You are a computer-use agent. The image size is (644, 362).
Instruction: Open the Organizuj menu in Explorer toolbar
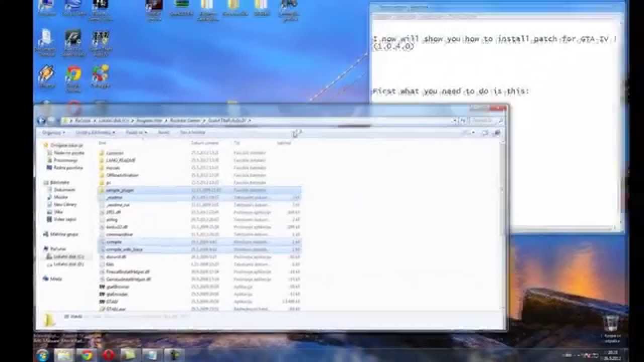[x=53, y=133]
